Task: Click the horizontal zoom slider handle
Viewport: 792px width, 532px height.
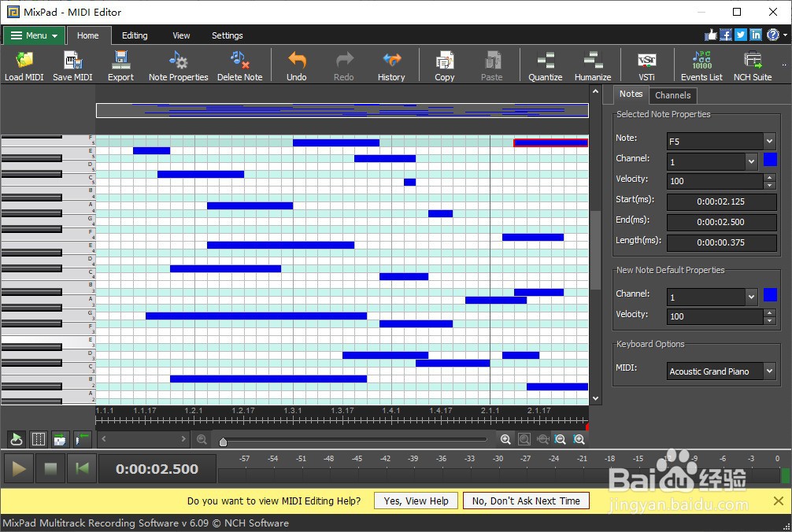Action: coord(223,442)
